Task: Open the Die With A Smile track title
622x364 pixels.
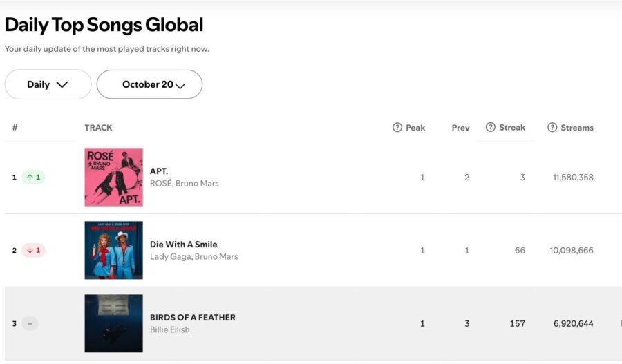Action: point(184,245)
